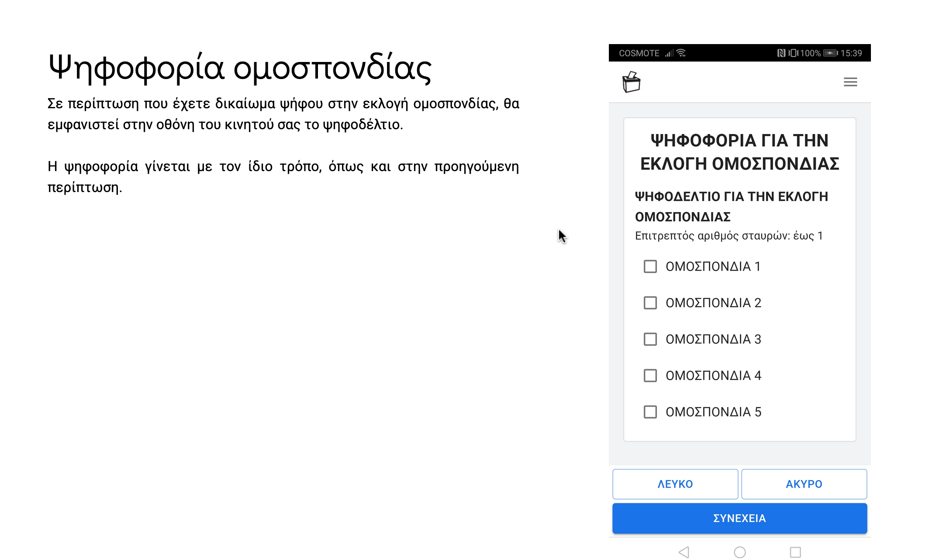The height and width of the screenshot is (560, 936).
Task: Click the ΑΚΥΡΟ invalid vote button
Action: click(x=804, y=484)
